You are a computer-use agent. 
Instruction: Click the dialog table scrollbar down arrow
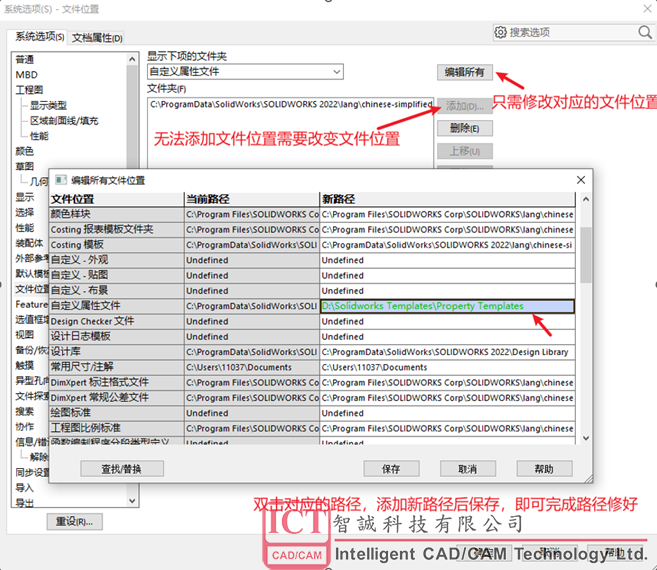click(586, 438)
